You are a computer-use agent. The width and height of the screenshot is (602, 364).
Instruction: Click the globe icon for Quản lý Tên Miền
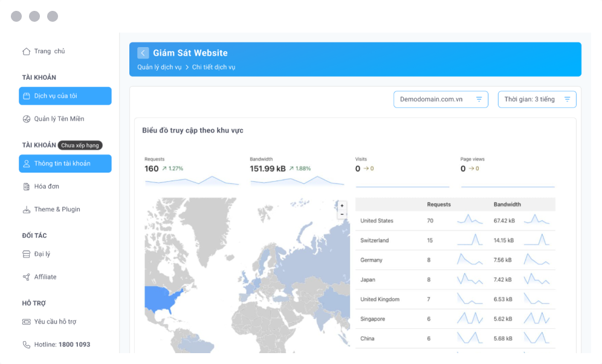click(x=26, y=119)
